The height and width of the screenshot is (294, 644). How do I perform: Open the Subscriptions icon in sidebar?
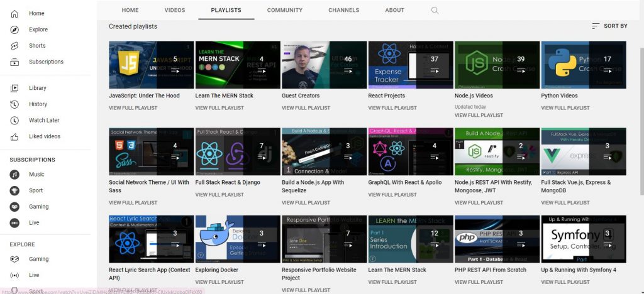(x=14, y=62)
